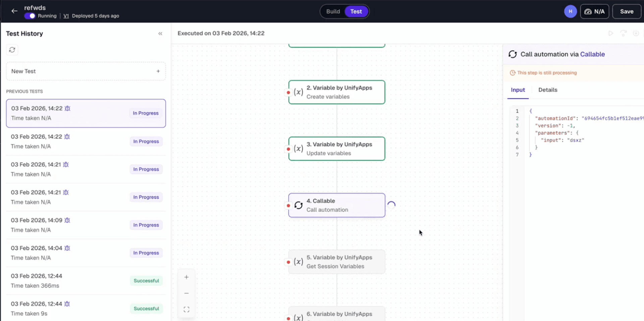Select the 4. Callable step node
The image size is (644, 321).
(x=336, y=205)
